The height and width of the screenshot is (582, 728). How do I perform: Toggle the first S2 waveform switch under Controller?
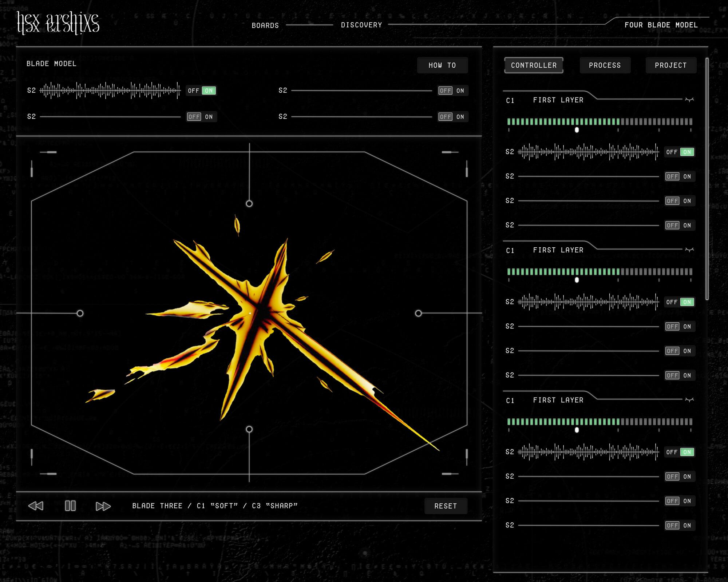pos(680,152)
